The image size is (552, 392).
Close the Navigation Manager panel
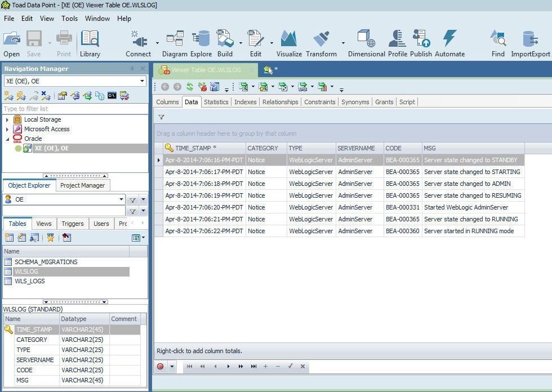pos(143,69)
